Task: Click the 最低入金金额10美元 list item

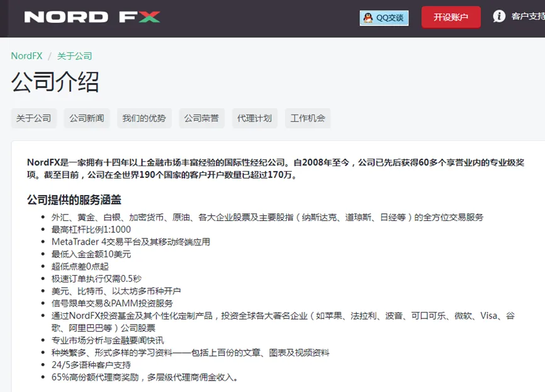Action: coord(91,254)
